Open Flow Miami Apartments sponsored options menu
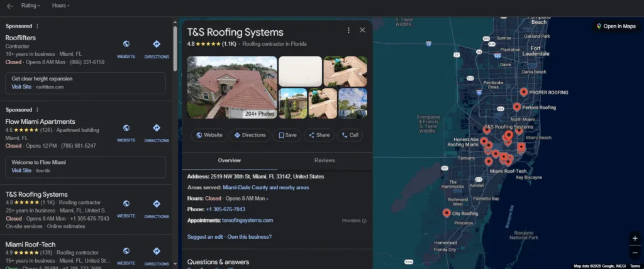The image size is (644, 269). pyautogui.click(x=37, y=109)
